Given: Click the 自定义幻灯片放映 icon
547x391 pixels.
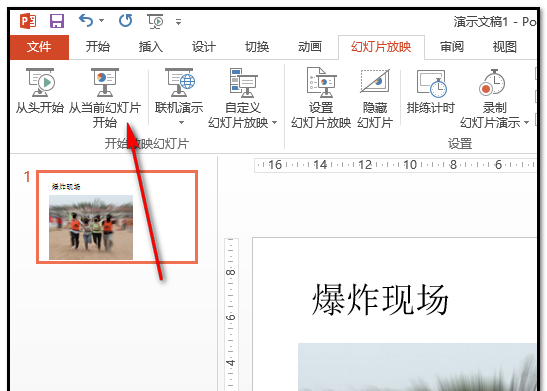Looking at the screenshot, I should (243, 83).
